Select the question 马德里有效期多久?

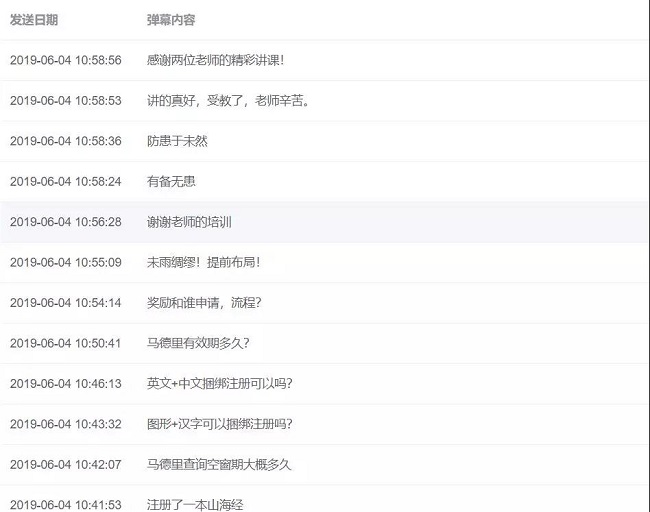[x=198, y=343]
